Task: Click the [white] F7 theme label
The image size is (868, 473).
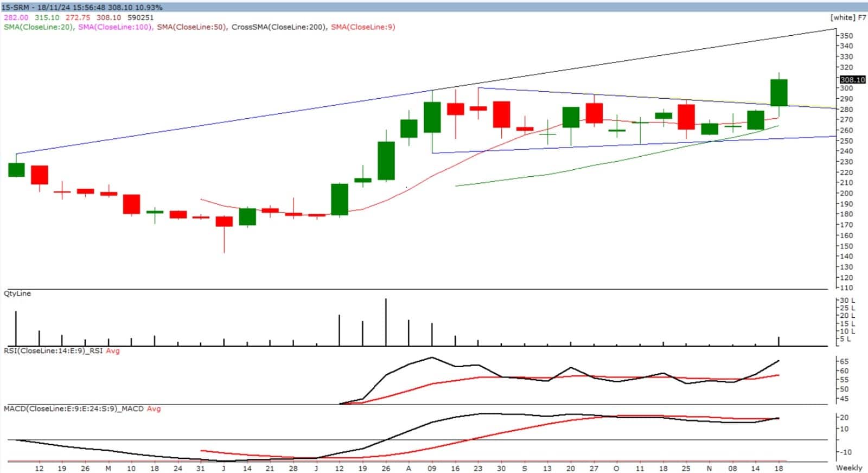Action: 848,17
